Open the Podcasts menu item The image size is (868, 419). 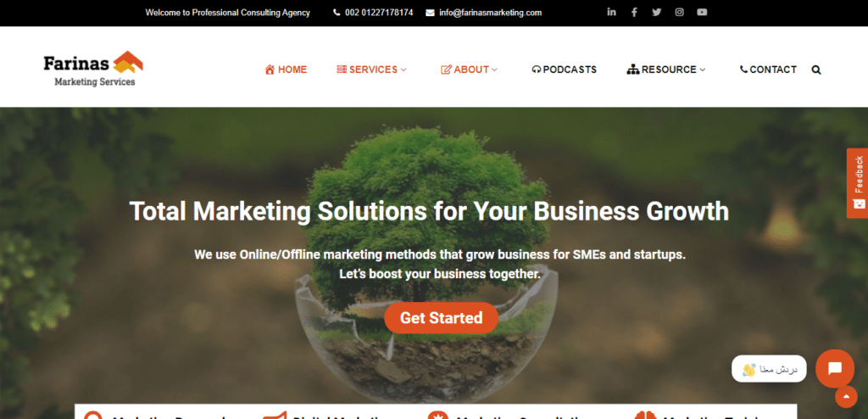click(x=564, y=70)
